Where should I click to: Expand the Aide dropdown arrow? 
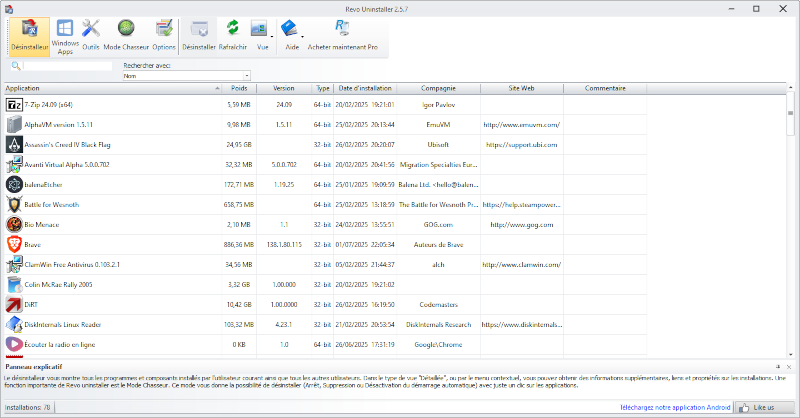pos(303,37)
